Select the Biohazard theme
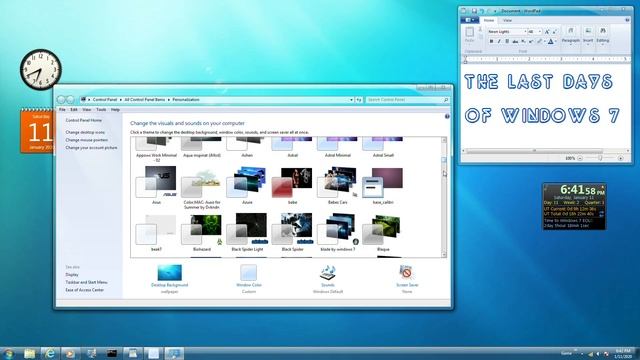This screenshot has width=640, height=360. [202, 232]
